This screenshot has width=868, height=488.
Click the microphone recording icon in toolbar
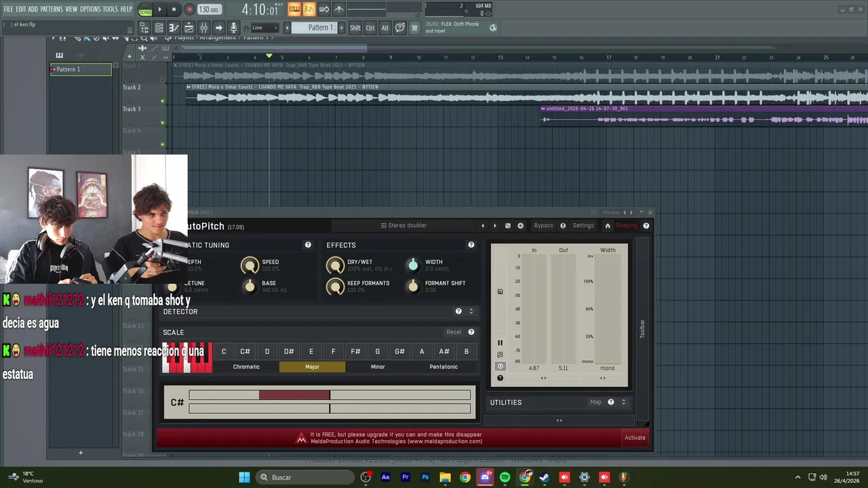(233, 28)
